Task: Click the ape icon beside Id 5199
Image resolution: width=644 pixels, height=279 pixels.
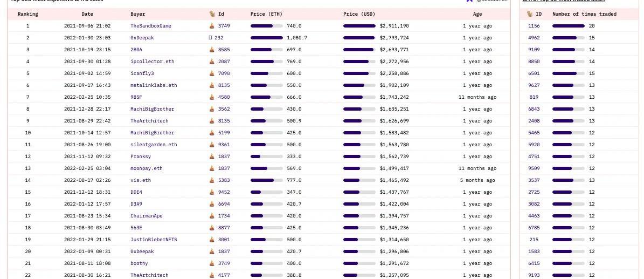Action: coord(212,133)
